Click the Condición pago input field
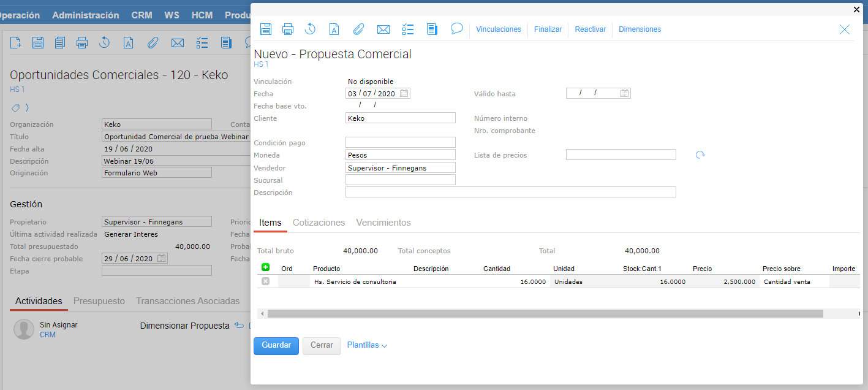This screenshot has height=390, width=868. point(400,143)
